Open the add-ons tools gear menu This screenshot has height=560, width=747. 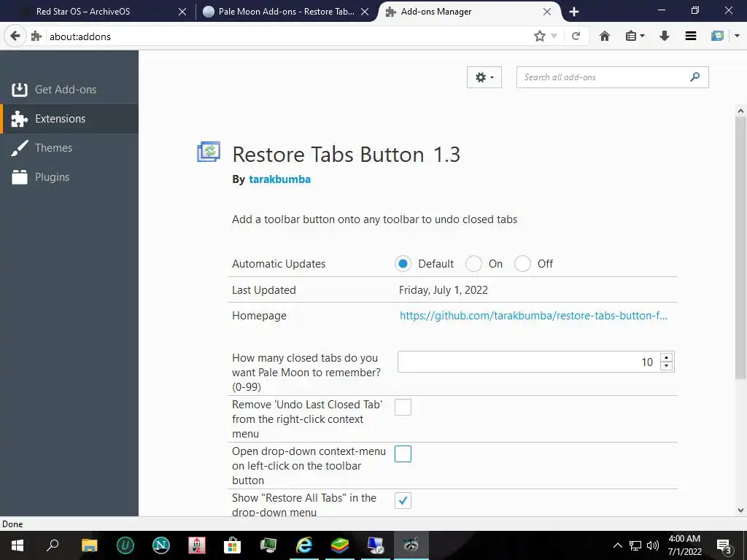484,77
